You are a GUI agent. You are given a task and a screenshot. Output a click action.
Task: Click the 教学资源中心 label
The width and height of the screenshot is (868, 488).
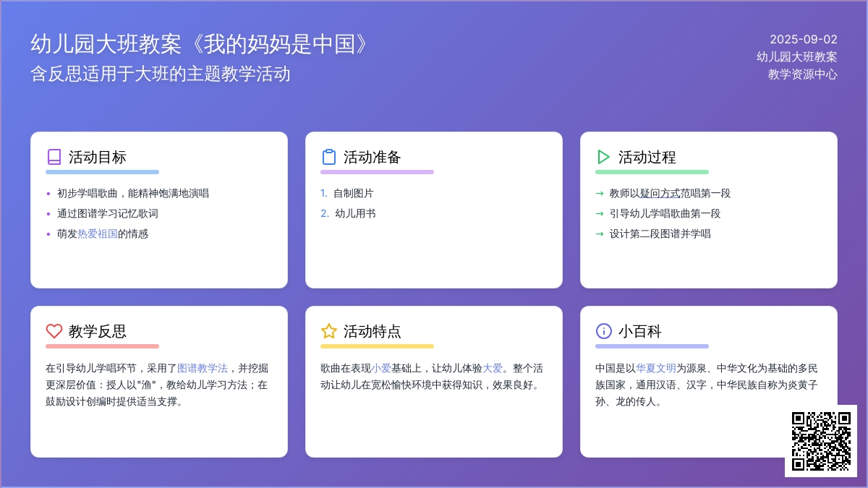(802, 74)
